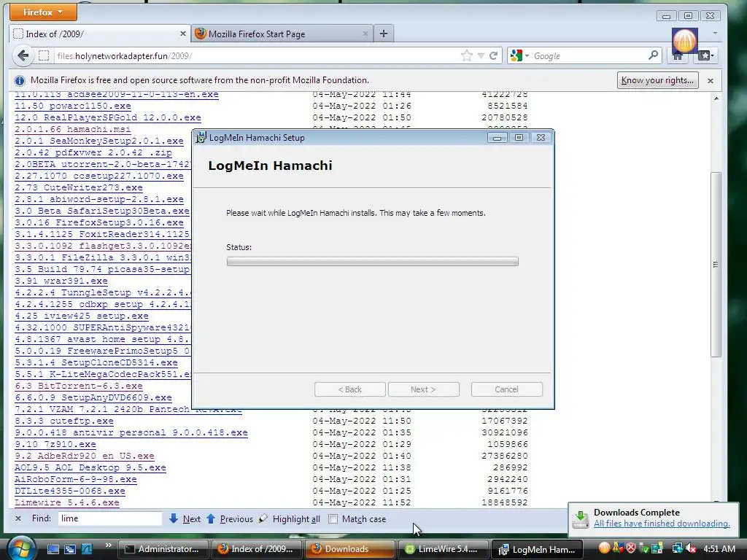Reload the page with the refresh icon
The image size is (747, 560).
pos(494,55)
